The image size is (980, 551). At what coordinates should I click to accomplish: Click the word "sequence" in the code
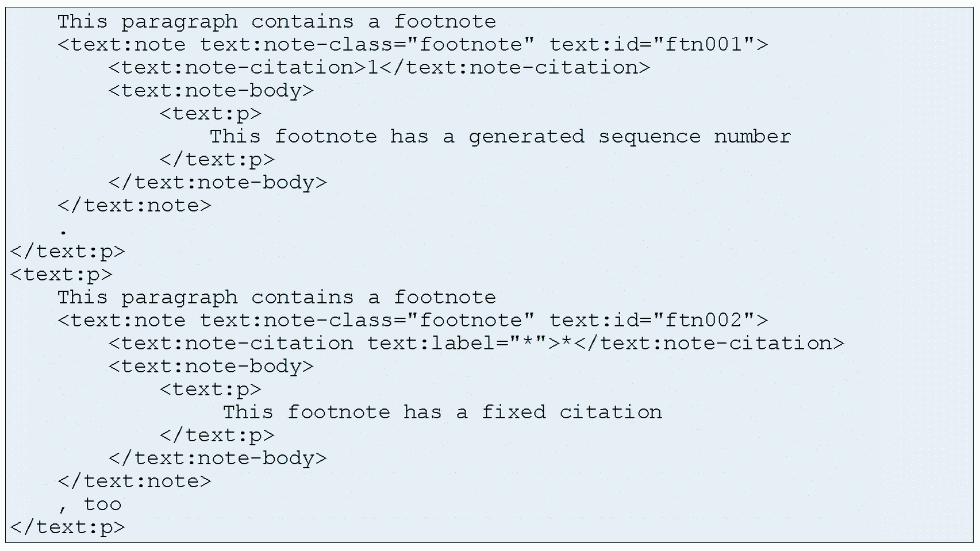coord(650,137)
